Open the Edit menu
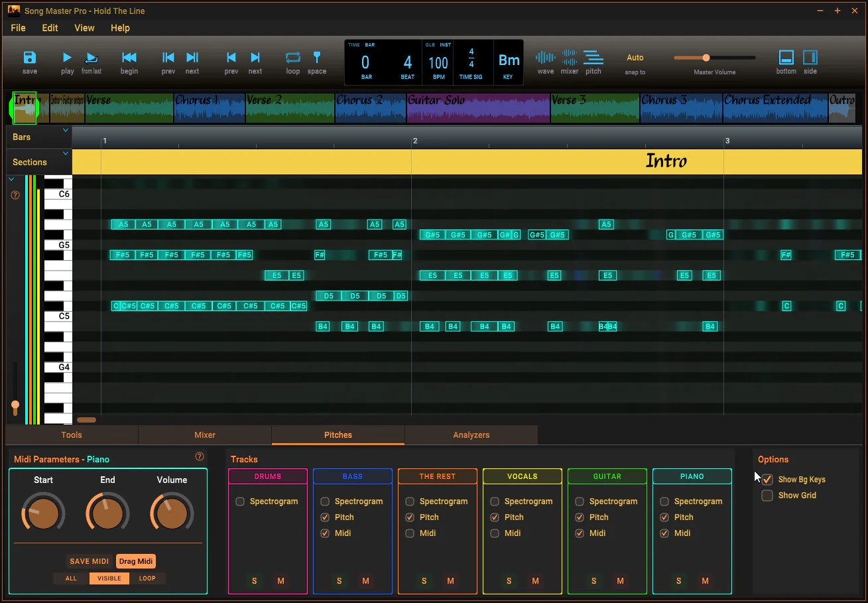868x603 pixels. click(49, 28)
